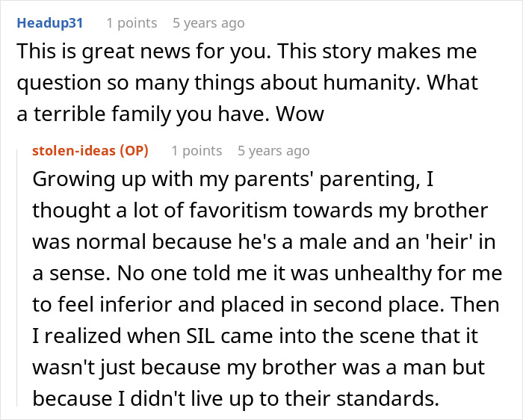This screenshot has width=523, height=420.
Task: Open the stolen-ideas (OP) profile
Action: point(90,151)
